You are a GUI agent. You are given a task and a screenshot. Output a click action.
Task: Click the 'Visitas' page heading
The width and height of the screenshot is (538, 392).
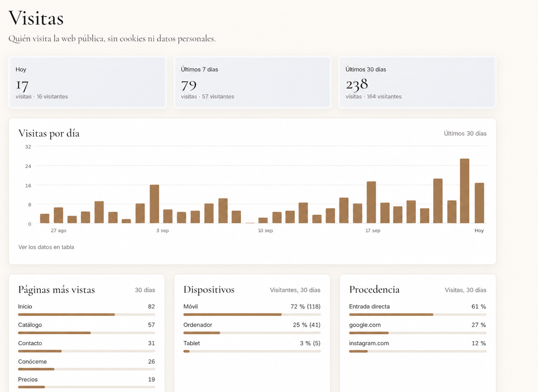(36, 18)
